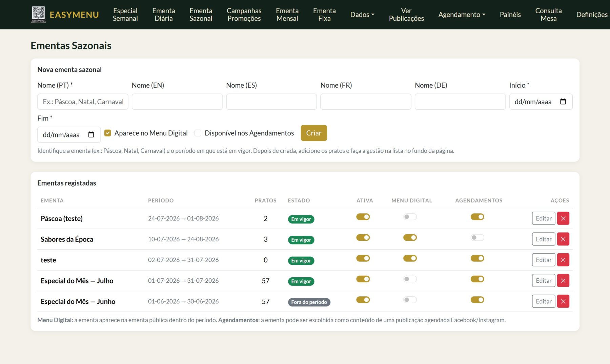Click the Sabores da Época name

coord(67,239)
